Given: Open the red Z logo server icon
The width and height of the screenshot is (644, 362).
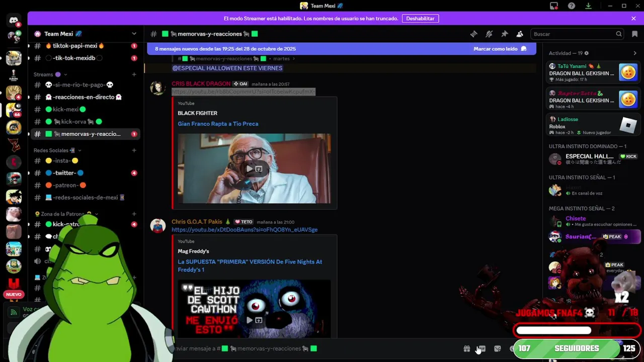Looking at the screenshot, I should point(14,145).
